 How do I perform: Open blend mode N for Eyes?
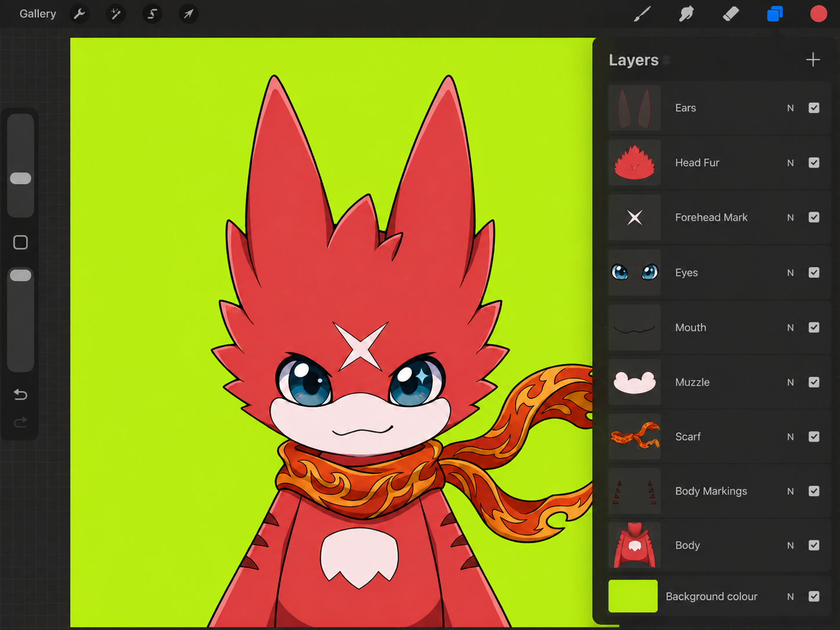(x=790, y=273)
